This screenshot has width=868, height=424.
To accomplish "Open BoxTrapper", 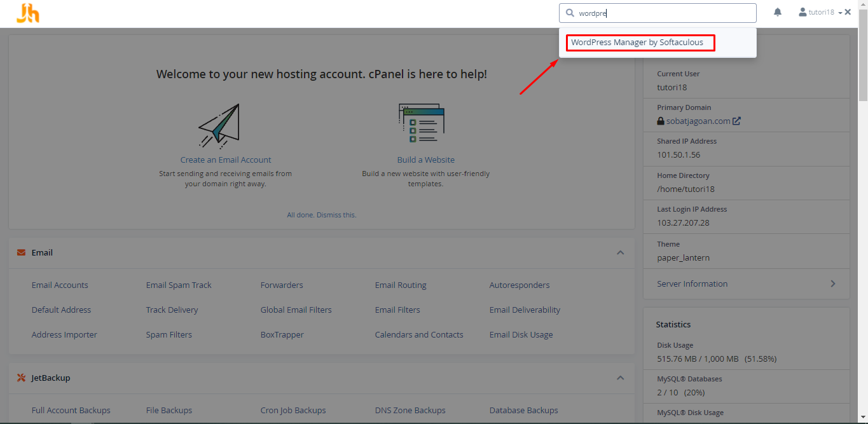I will pyautogui.click(x=282, y=334).
